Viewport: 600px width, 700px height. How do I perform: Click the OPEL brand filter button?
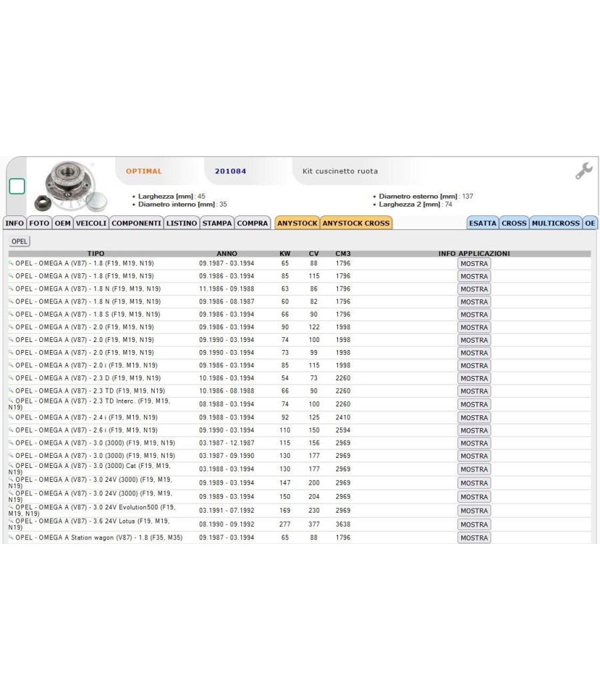[19, 241]
